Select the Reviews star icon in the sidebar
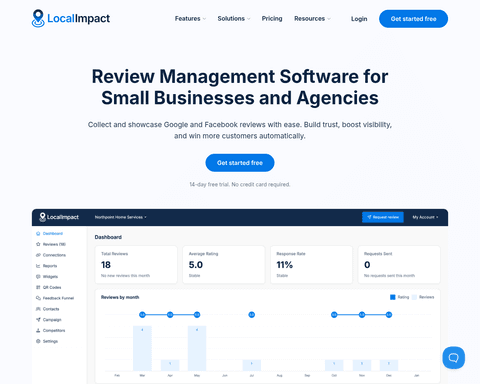 [x=38, y=244]
